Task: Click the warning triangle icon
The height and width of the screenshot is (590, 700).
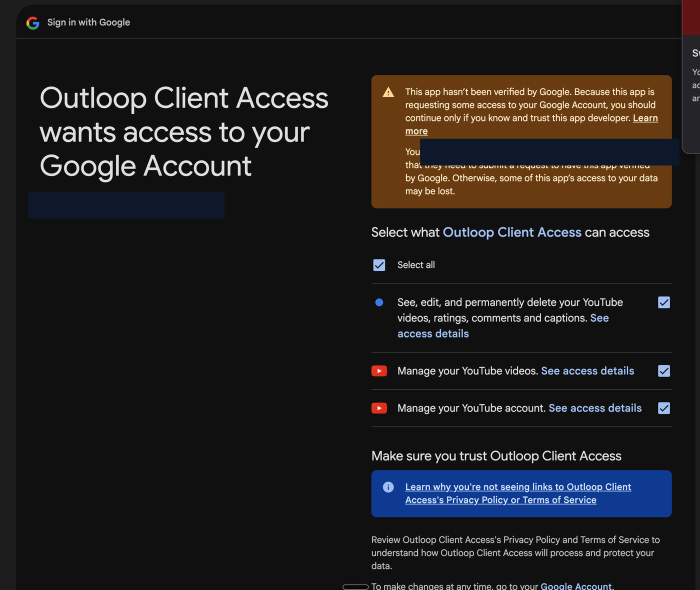Action: tap(388, 92)
